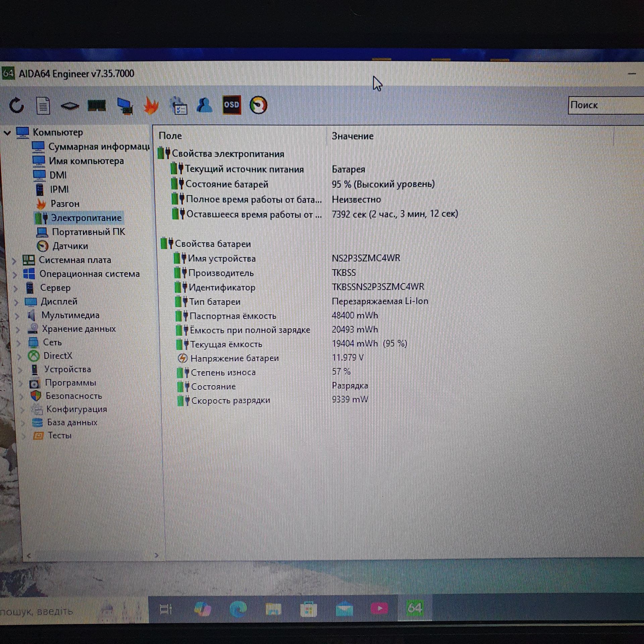
Task: Select Имя компьютера tree item
Action: pos(86,161)
